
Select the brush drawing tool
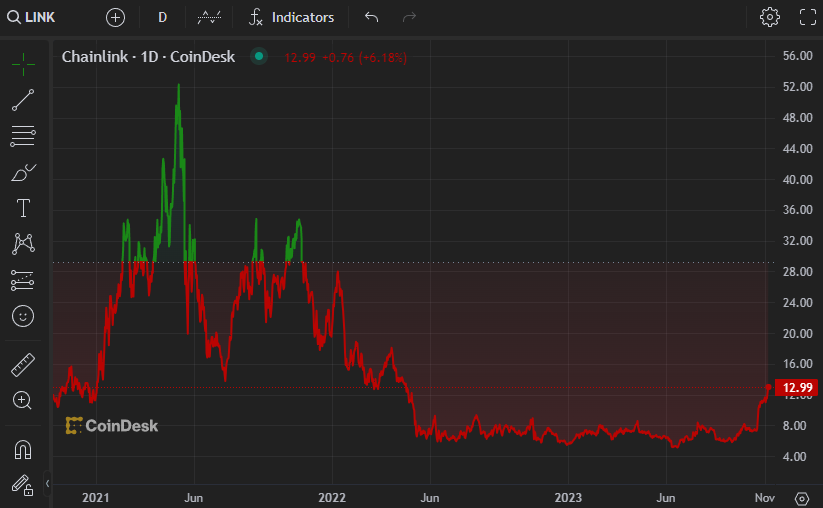click(x=23, y=172)
